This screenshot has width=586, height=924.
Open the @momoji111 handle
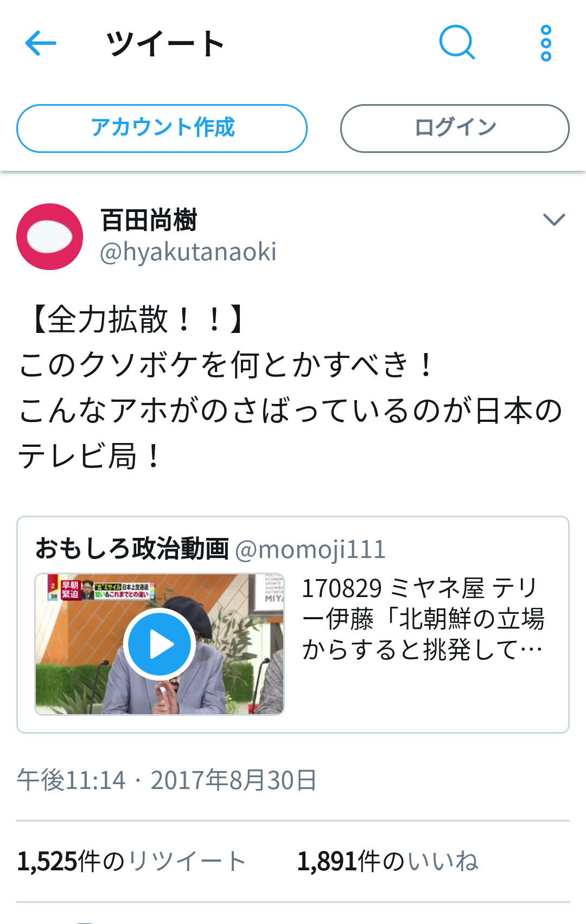[x=310, y=549]
